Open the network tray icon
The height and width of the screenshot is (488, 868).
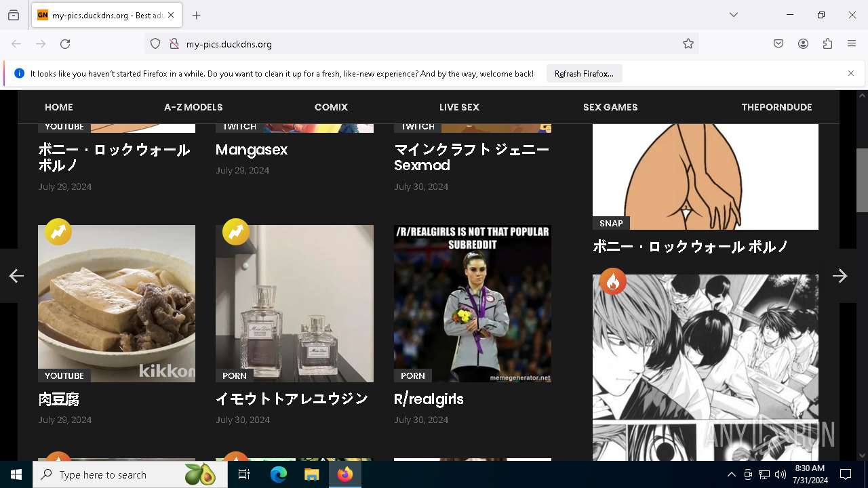[764, 475]
